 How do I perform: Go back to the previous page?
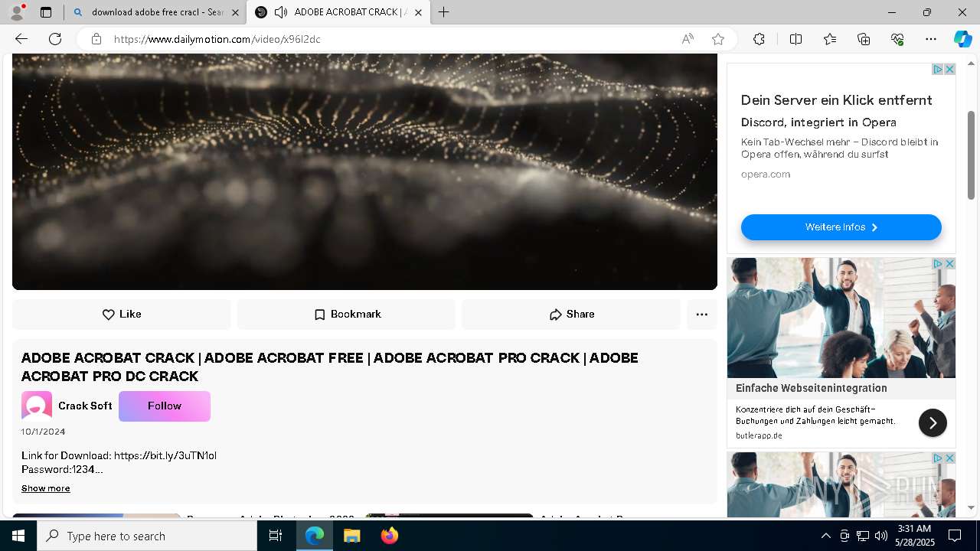[21, 39]
